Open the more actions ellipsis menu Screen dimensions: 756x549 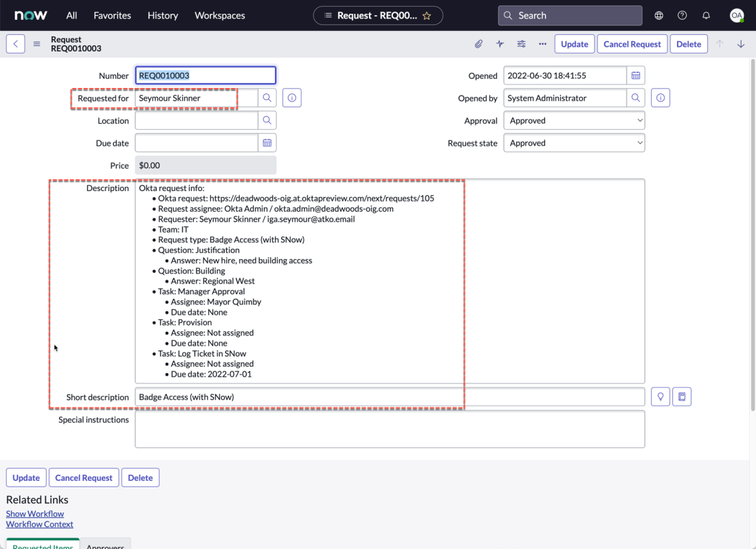pyautogui.click(x=542, y=44)
